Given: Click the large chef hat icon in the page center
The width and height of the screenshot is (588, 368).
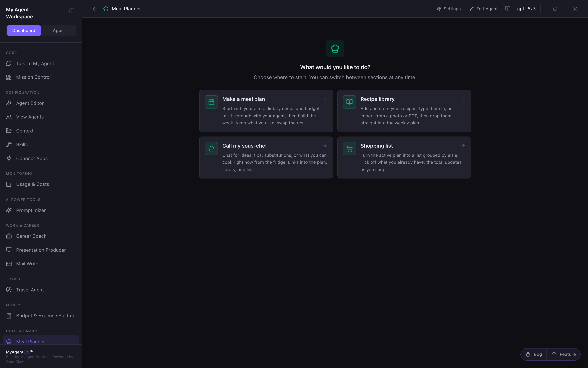Looking at the screenshot, I should click(x=335, y=49).
